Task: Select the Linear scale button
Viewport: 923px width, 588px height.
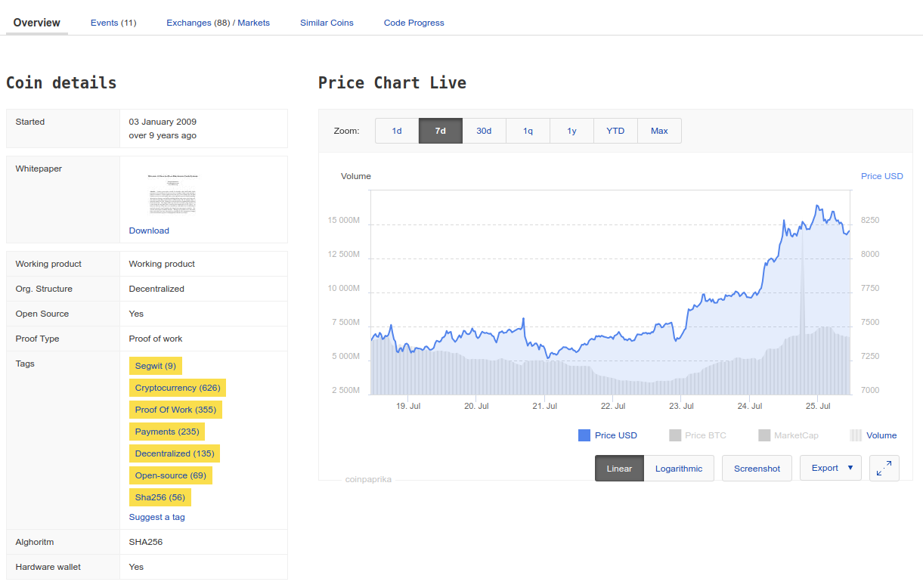Action: pos(619,469)
